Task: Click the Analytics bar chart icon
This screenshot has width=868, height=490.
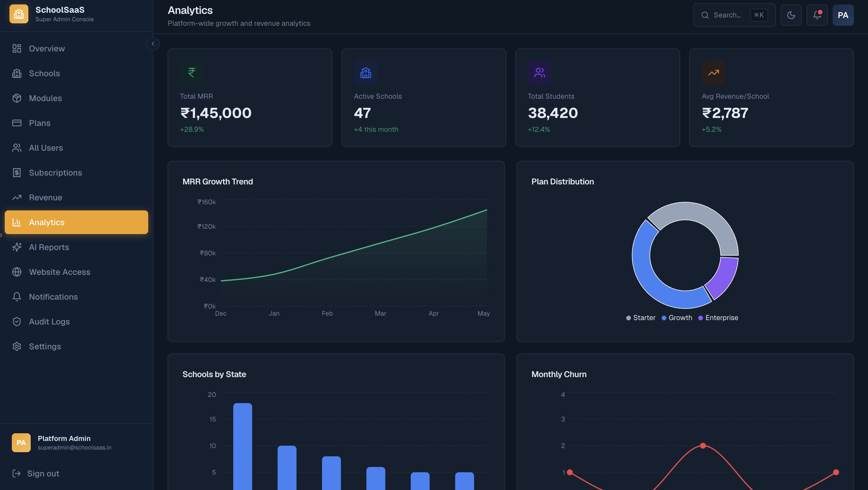Action: point(17,222)
